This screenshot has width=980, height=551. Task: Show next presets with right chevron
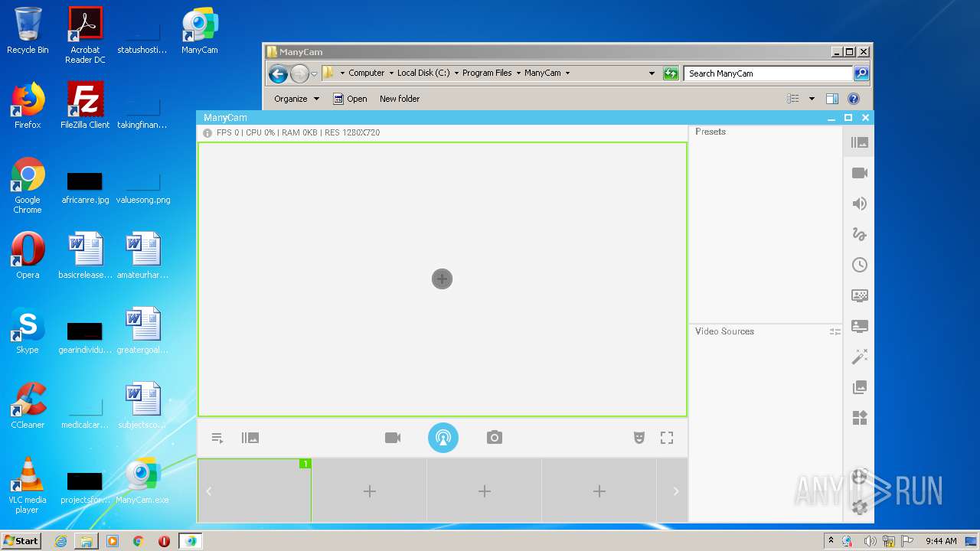click(x=675, y=491)
